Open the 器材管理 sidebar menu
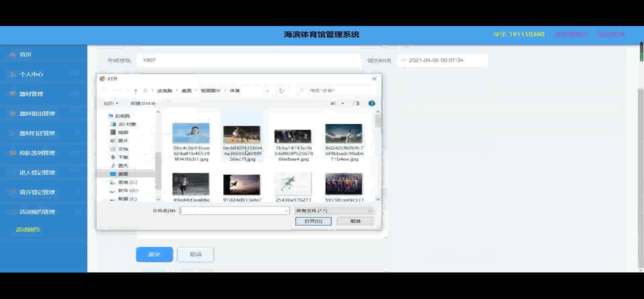Screen dimensions: 644x299 coord(31,94)
